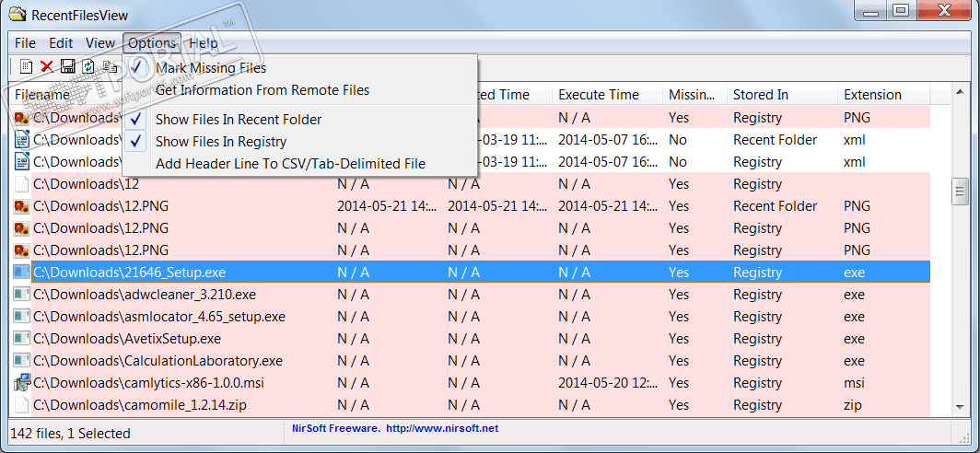Click the copy selected items toolbar icon
This screenshot has width=980, height=453.
click(109, 66)
